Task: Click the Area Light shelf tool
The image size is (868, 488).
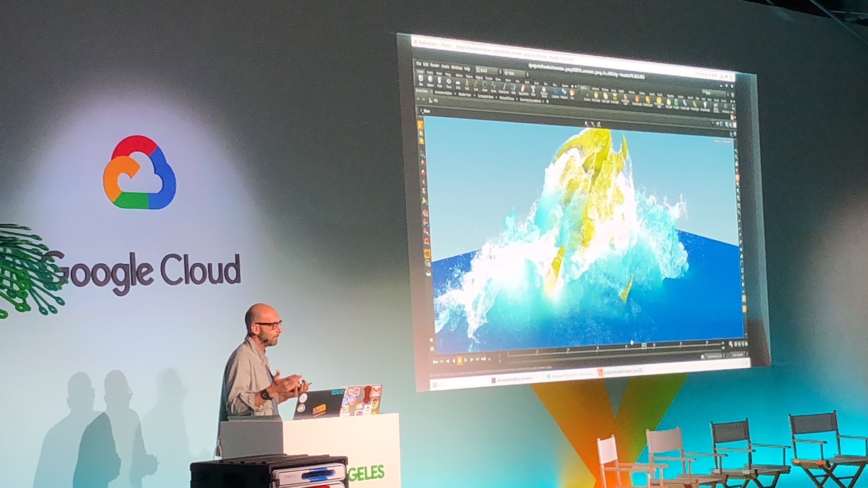Action: pos(615,98)
